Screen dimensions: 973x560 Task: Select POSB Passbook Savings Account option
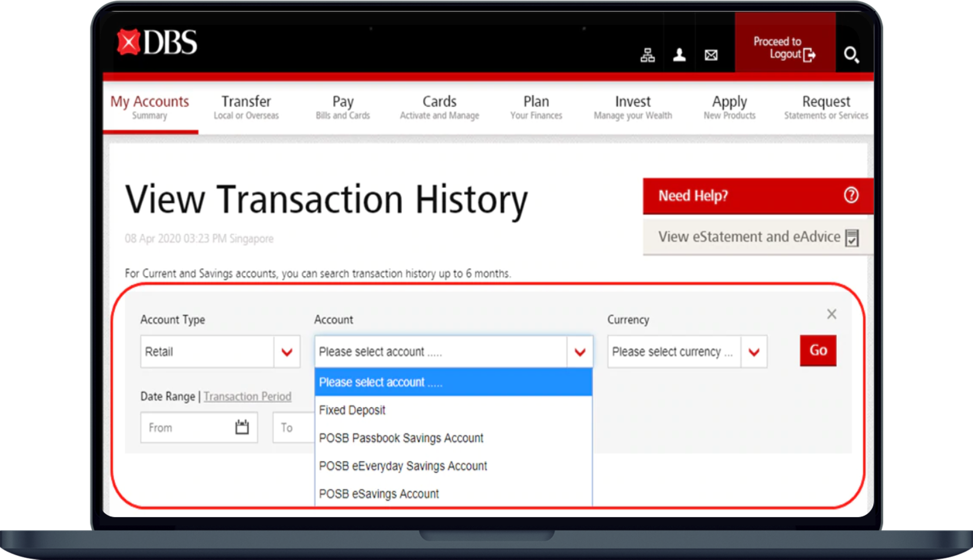click(453, 438)
